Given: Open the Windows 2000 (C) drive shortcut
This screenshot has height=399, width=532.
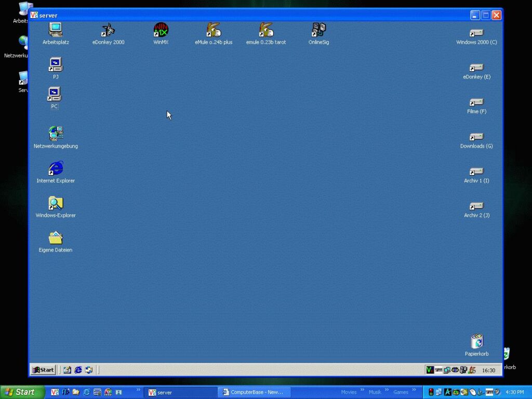Looking at the screenshot, I should click(476, 37).
